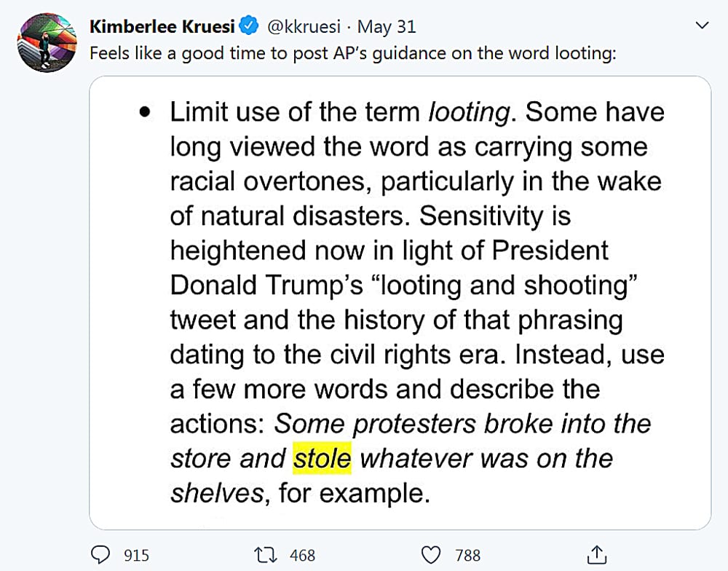Open the May 31 timestamp link
728x571 pixels.
point(387,27)
